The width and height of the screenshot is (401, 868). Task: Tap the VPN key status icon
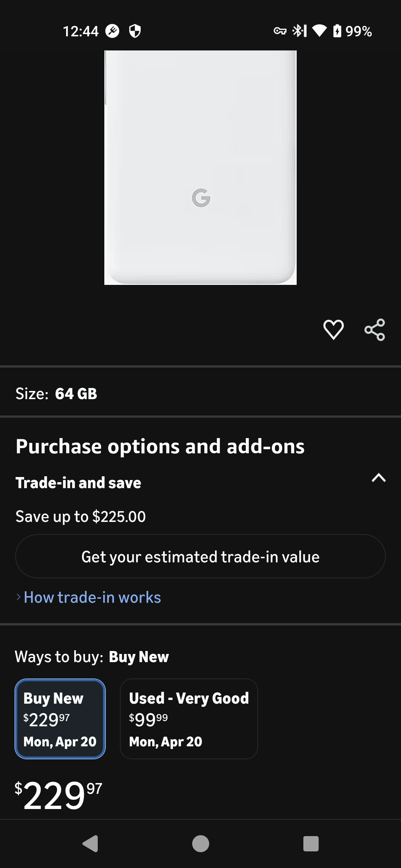pos(280,31)
